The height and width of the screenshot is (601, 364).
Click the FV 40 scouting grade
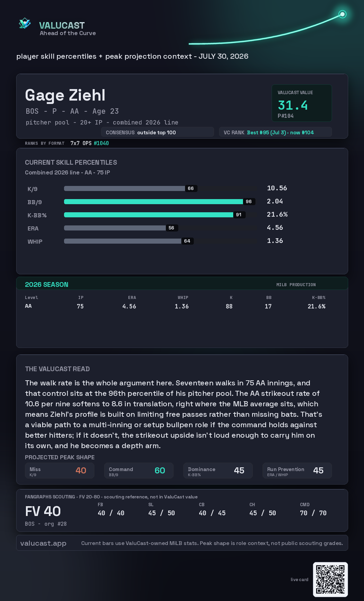coord(43,511)
